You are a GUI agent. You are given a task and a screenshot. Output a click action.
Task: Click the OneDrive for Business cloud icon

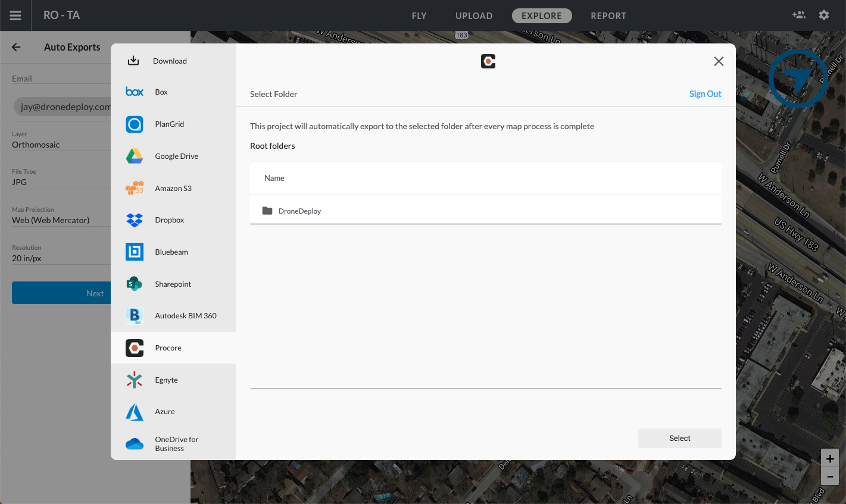[135, 444]
